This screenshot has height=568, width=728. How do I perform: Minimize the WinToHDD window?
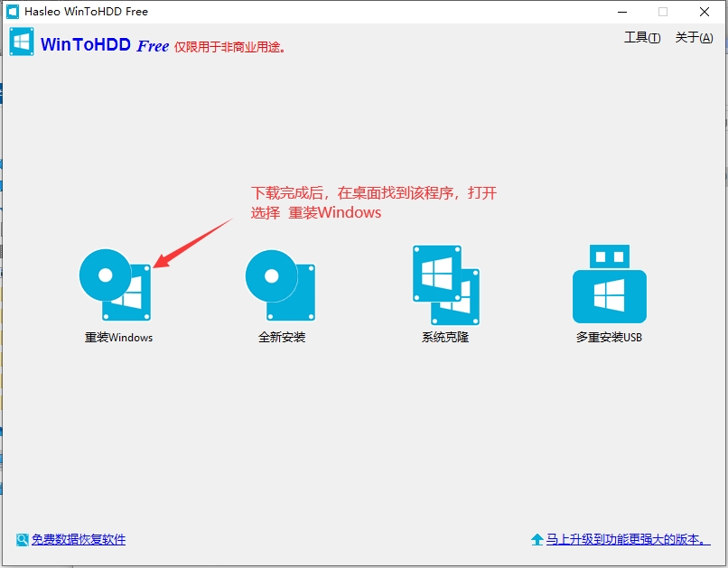coord(622,12)
